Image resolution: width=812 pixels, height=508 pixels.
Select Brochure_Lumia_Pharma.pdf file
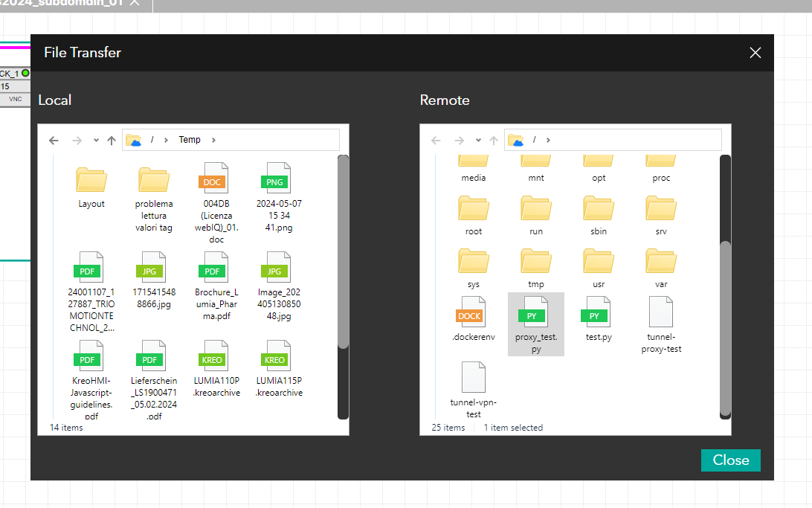pyautogui.click(x=216, y=269)
